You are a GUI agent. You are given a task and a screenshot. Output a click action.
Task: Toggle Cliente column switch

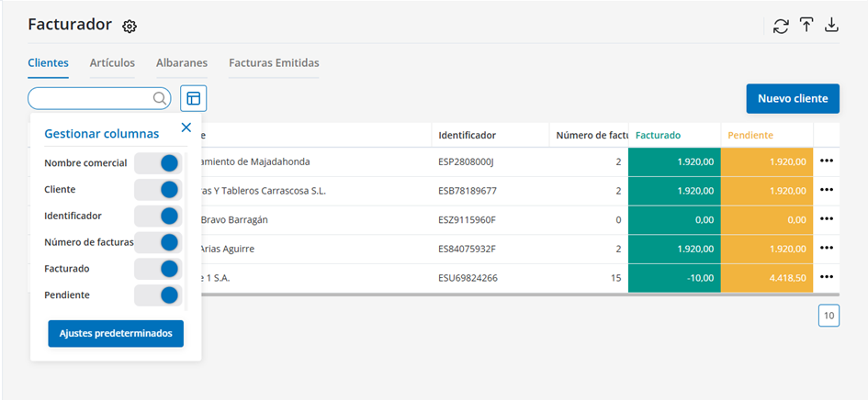[158, 190]
